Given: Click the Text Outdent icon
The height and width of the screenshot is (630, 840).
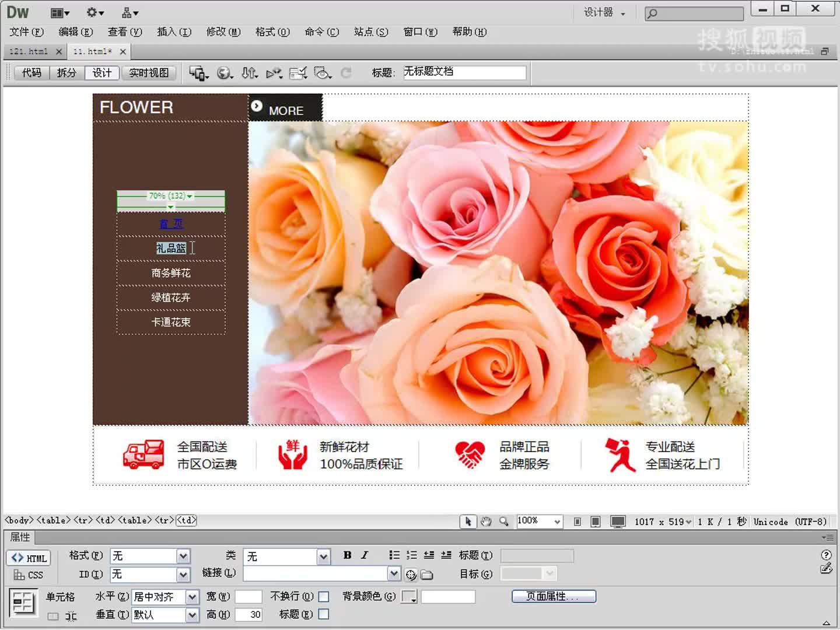Looking at the screenshot, I should point(429,555).
